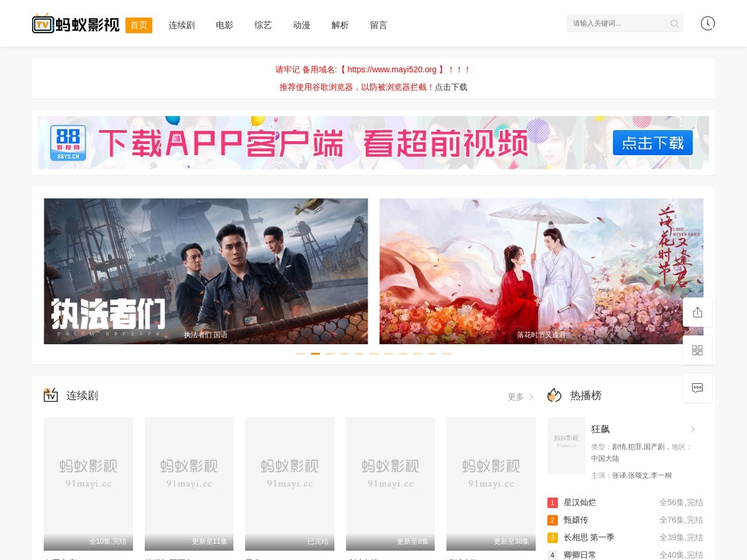Click the number 2 rank badge
This screenshot has width=747, height=560.
[553, 520]
